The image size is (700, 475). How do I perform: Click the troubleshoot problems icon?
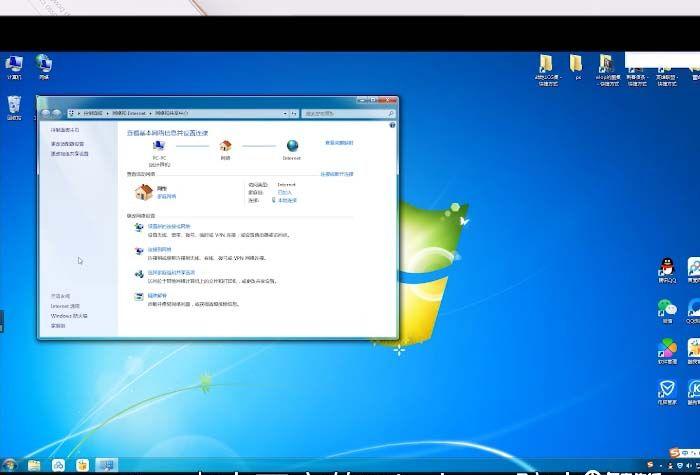pos(139,297)
